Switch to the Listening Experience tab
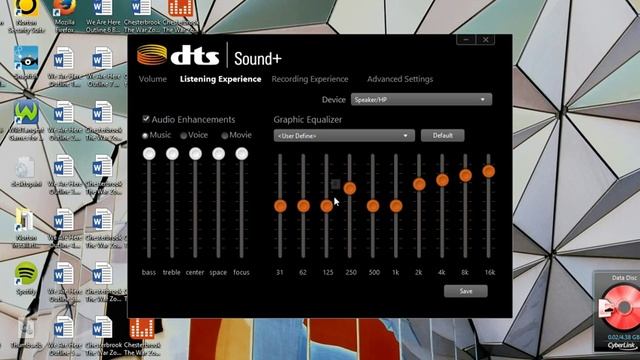This screenshot has height=360, width=640. click(x=220, y=79)
